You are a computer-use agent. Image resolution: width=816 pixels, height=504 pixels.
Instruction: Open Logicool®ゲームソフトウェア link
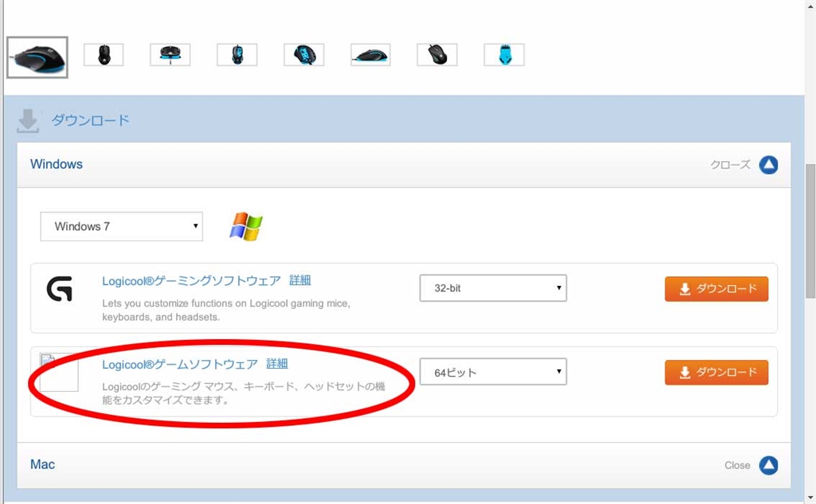click(180, 364)
